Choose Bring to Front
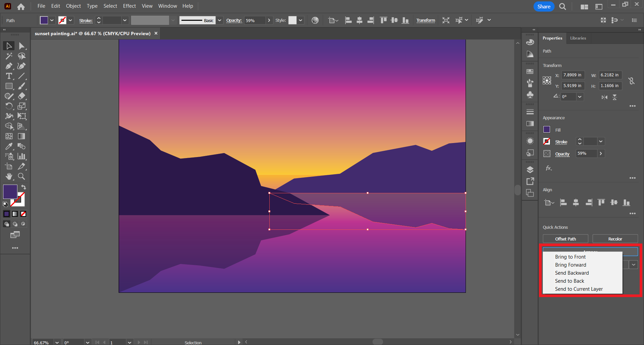This screenshot has height=345, width=644. [570, 257]
